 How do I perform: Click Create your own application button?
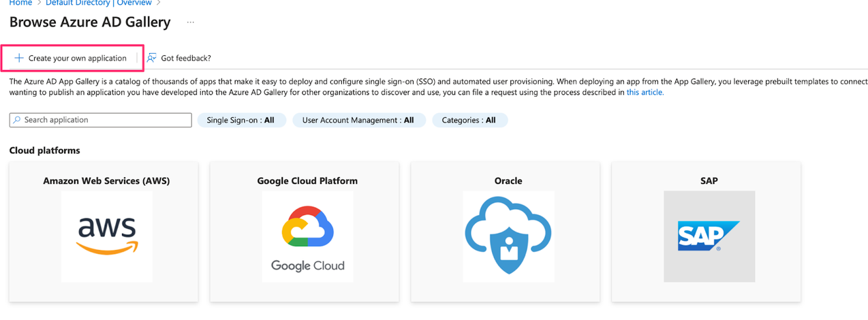pos(71,59)
